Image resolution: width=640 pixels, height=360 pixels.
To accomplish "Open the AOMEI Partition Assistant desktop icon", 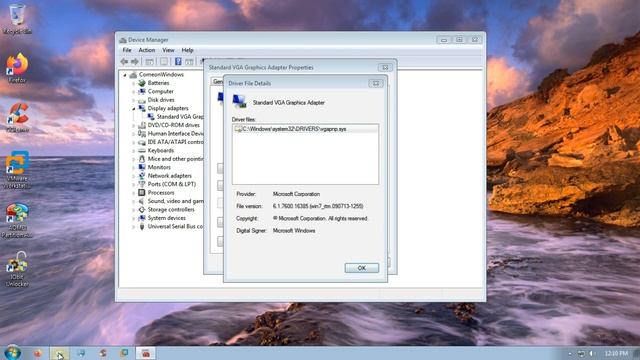I will pyautogui.click(x=17, y=221).
